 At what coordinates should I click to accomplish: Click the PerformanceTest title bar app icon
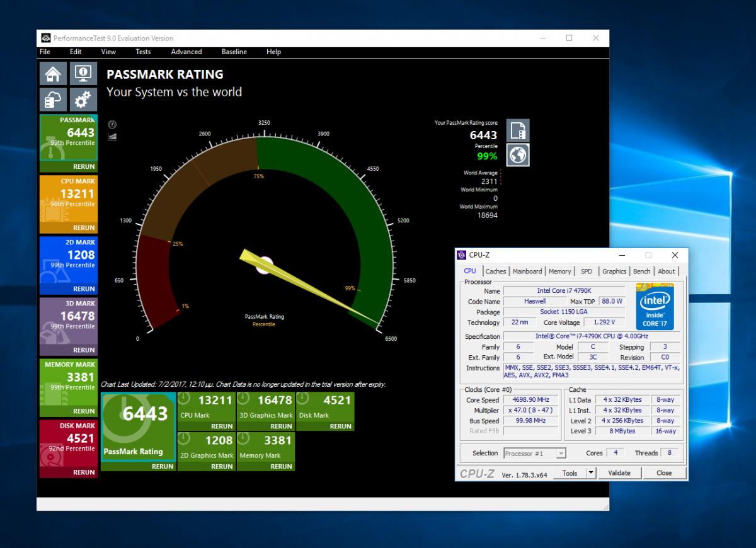tap(45, 38)
